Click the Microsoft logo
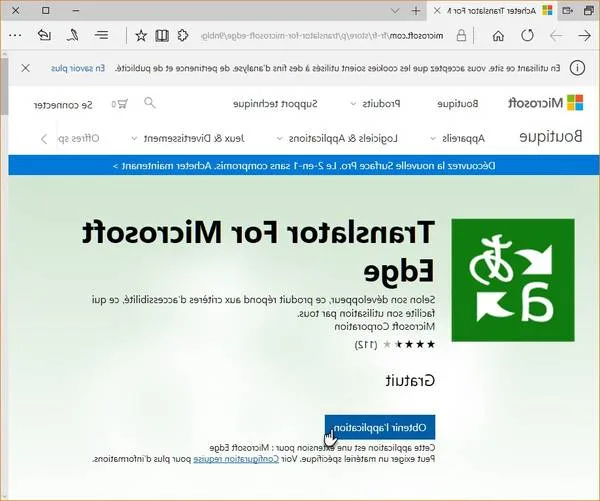Screen dimensions: 600x501 [546, 103]
